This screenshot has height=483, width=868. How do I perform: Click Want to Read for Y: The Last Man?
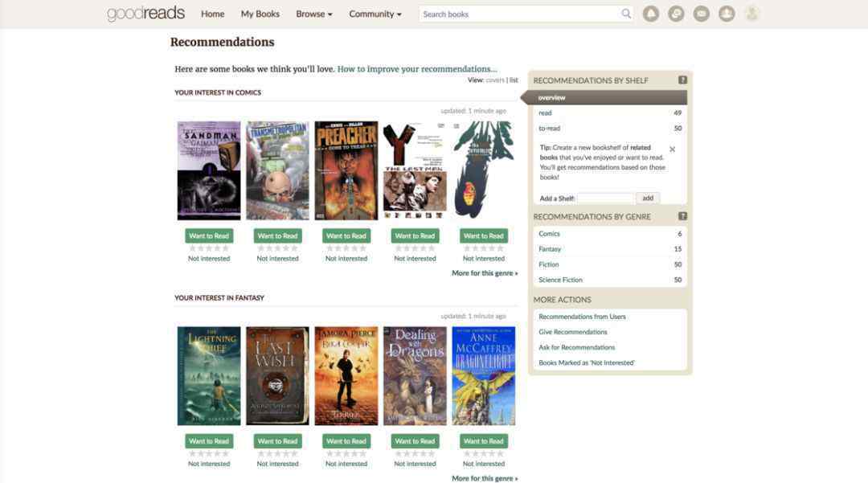click(415, 235)
